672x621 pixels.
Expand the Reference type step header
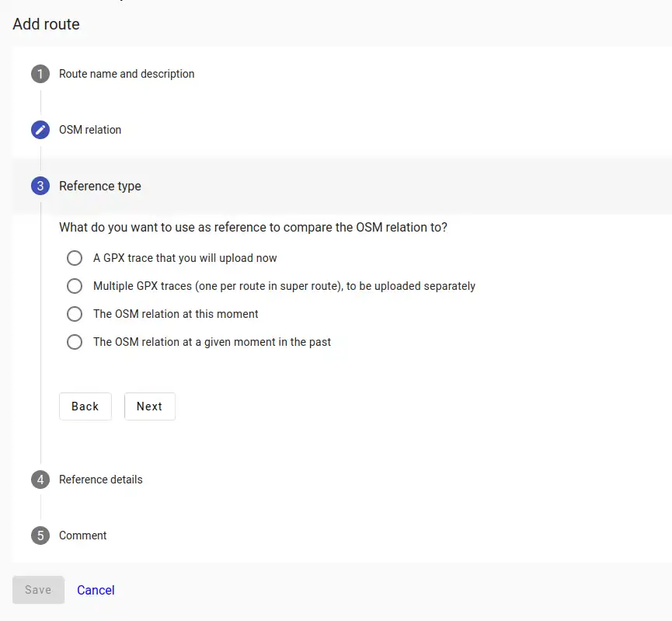tap(100, 186)
